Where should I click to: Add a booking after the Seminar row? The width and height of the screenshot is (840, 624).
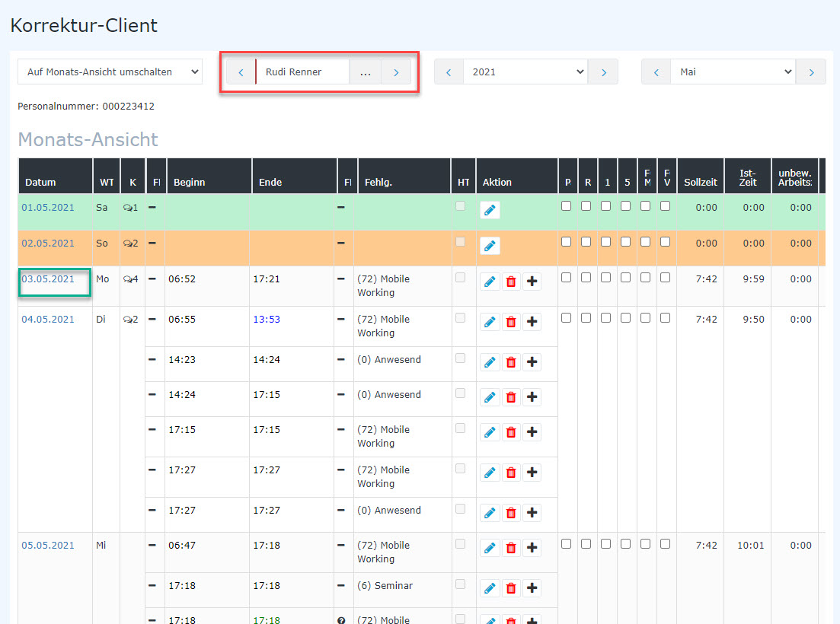532,588
